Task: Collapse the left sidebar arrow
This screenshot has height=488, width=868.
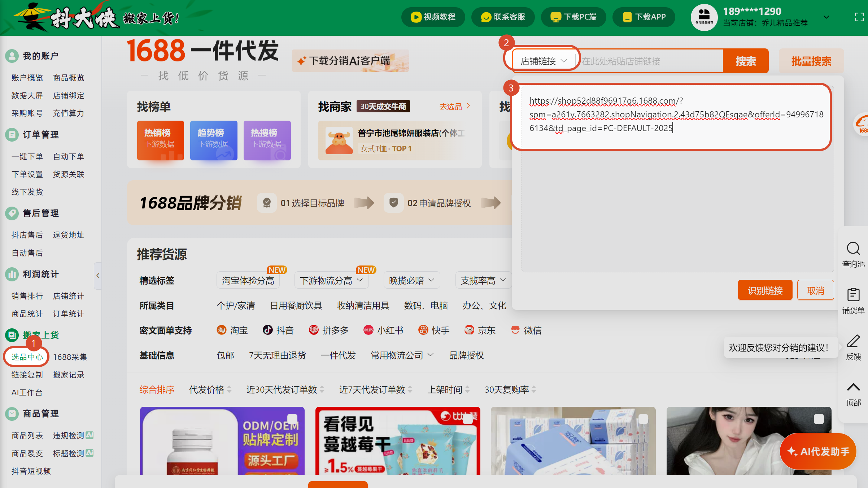Action: coord(98,276)
